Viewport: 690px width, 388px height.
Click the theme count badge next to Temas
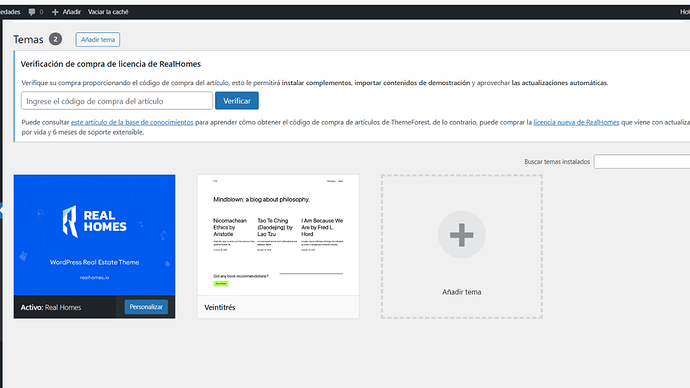(55, 39)
